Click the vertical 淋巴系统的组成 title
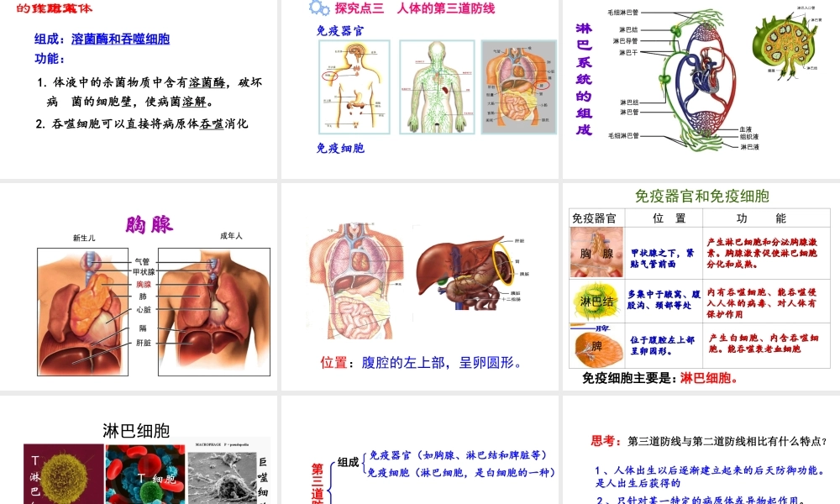This screenshot has height=504, width=840. [584, 79]
